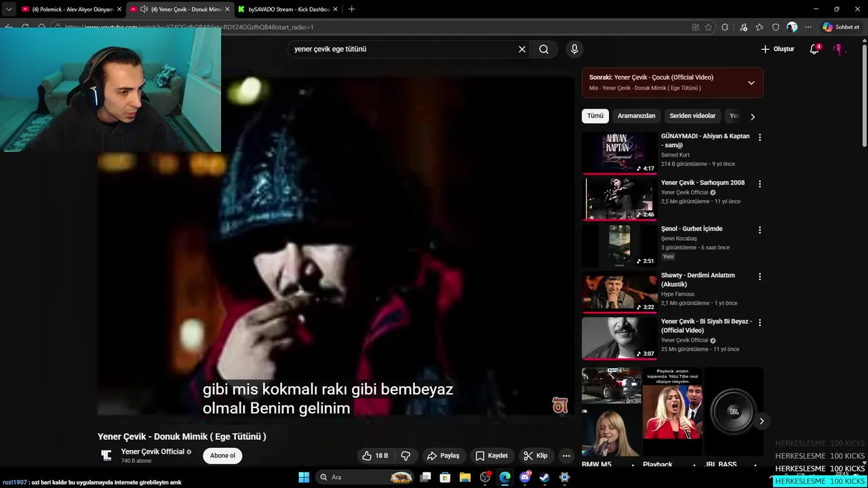The image size is (868, 488).
Task: Open the Edge browser profile icon
Action: coord(792,27)
